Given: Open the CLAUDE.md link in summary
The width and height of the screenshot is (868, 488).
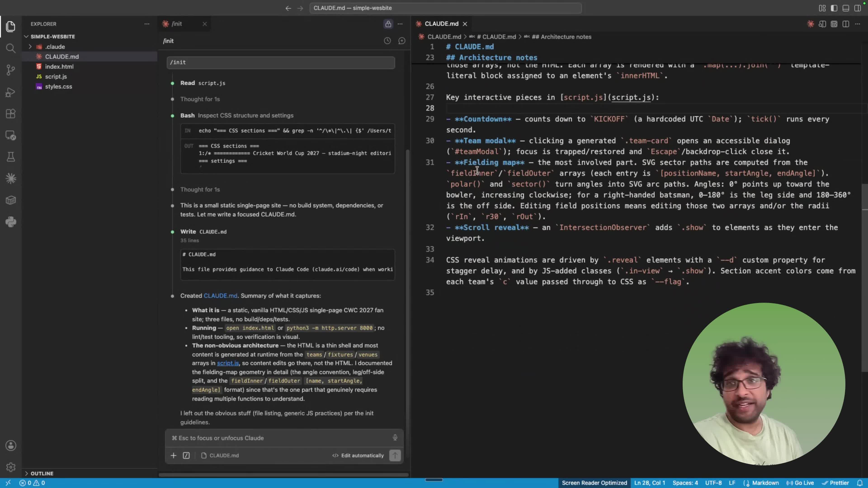Looking at the screenshot, I should click(220, 296).
